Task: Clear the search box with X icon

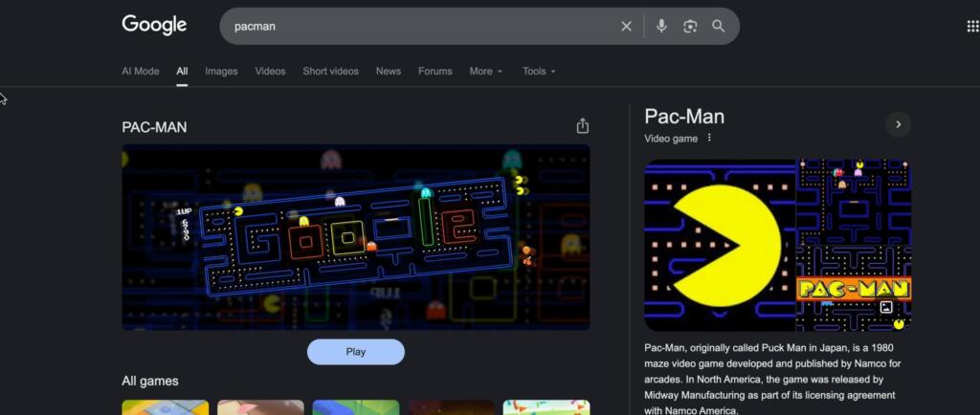Action: click(627, 27)
